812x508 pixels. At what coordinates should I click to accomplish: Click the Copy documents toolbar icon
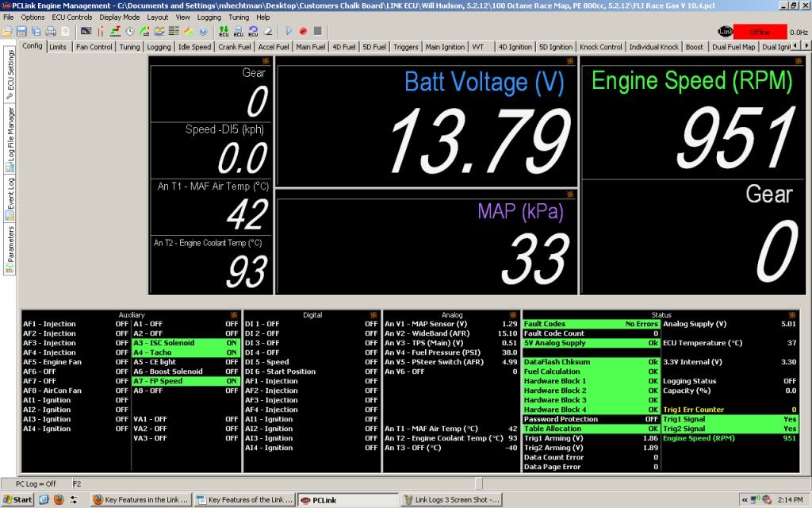36,32
